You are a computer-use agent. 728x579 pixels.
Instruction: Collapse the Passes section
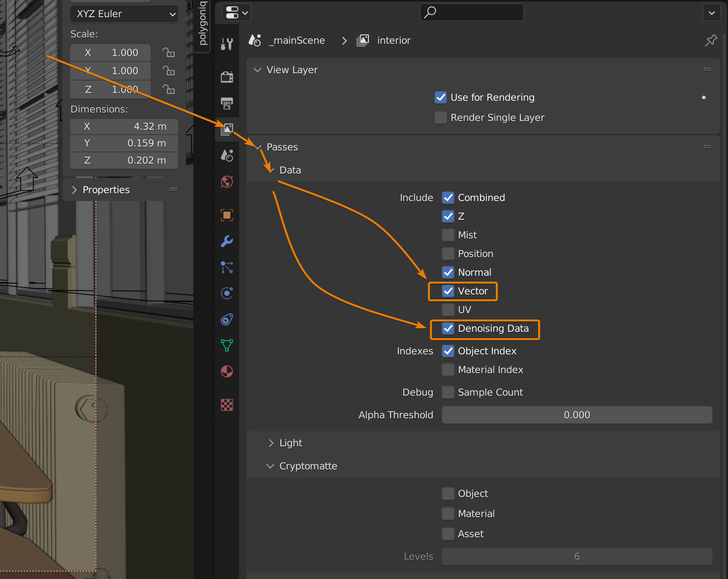(282, 147)
